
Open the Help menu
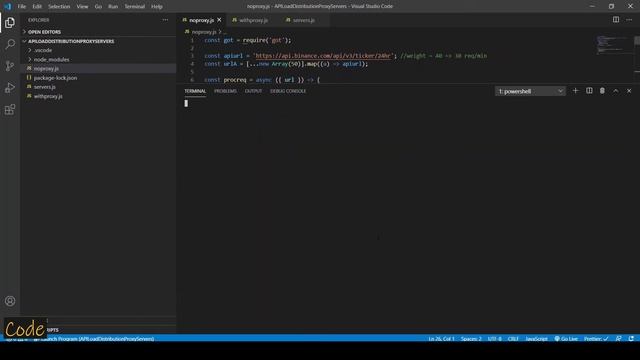pyautogui.click(x=157, y=7)
